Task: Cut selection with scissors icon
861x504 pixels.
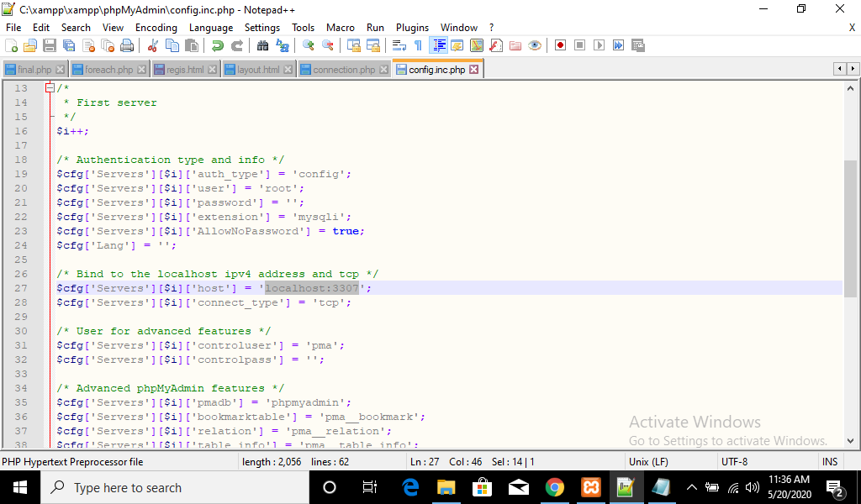Action: tap(153, 45)
